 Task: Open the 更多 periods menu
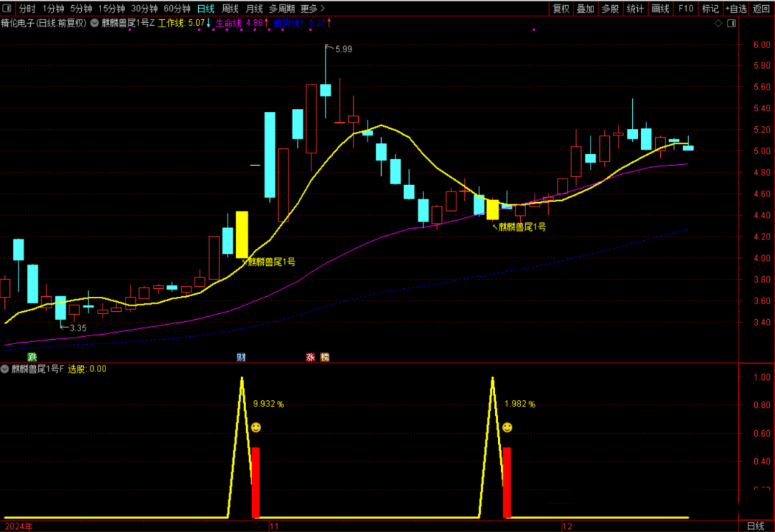coord(312,9)
